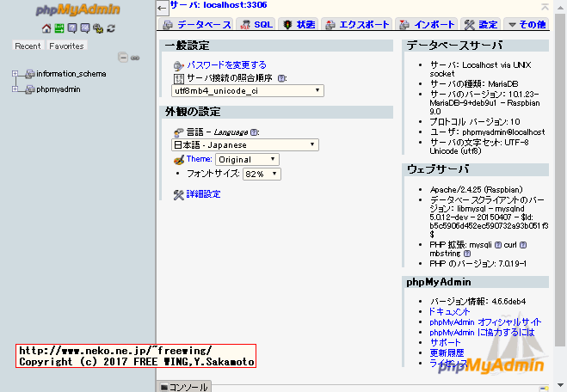Click the link chain icon in the navigation panel
This screenshot has width=567, height=392.
(134, 58)
